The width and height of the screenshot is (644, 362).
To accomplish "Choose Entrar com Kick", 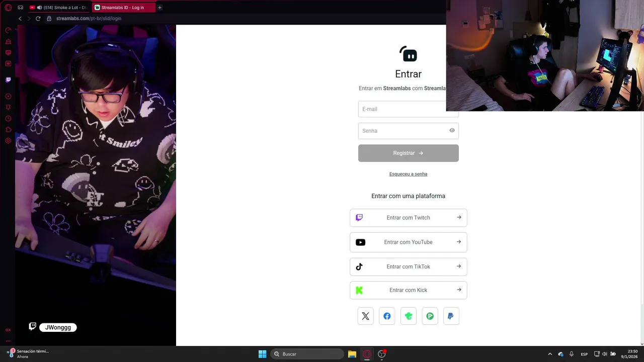I will tap(409, 290).
